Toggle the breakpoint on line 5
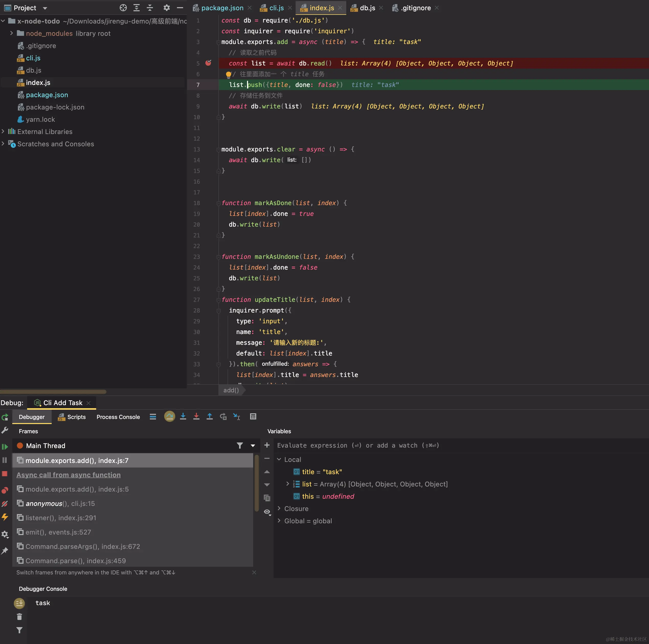This screenshot has width=649, height=644. 208,63
